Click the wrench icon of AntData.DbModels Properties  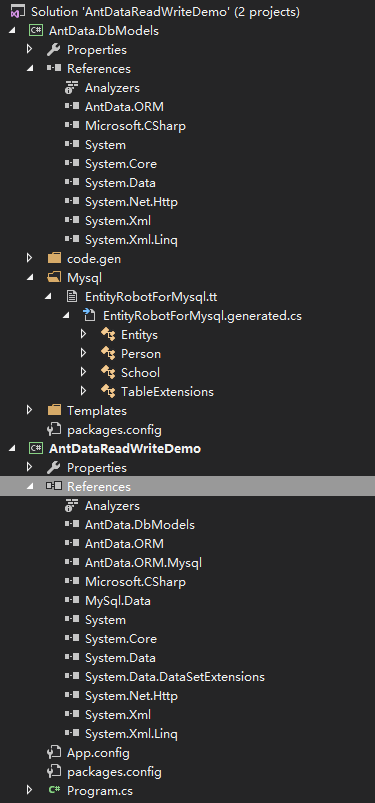54,50
